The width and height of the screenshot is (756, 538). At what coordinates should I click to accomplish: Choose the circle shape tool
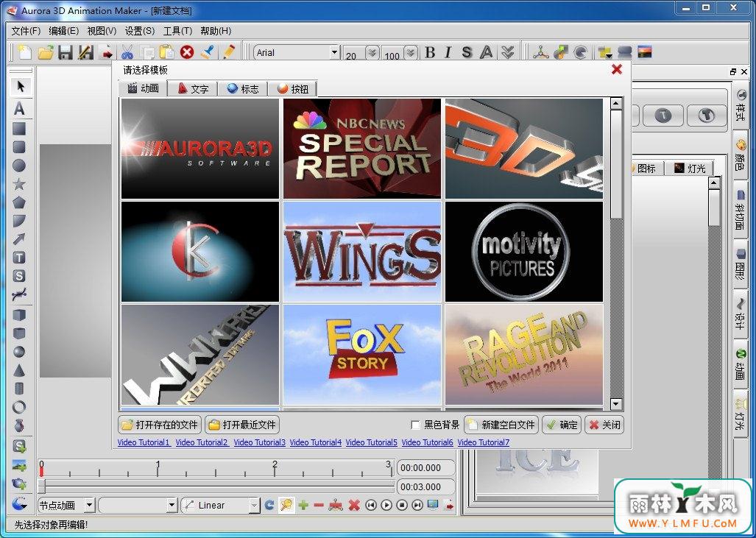[x=19, y=166]
